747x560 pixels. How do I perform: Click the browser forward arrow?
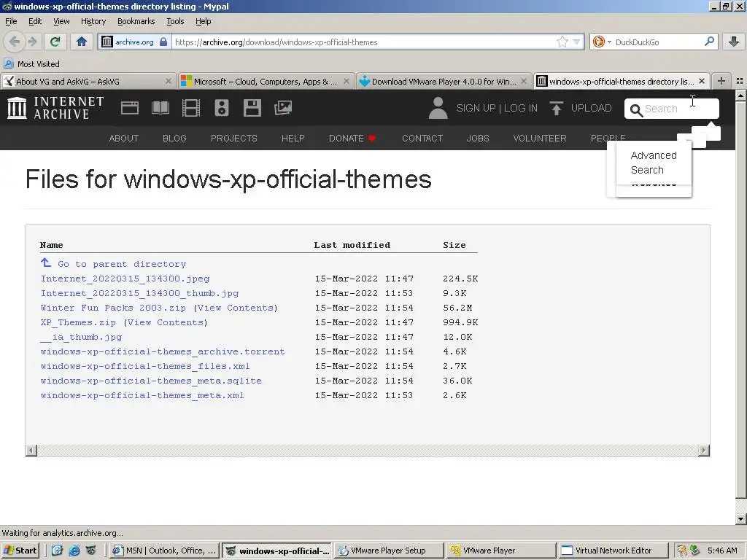pyautogui.click(x=32, y=42)
